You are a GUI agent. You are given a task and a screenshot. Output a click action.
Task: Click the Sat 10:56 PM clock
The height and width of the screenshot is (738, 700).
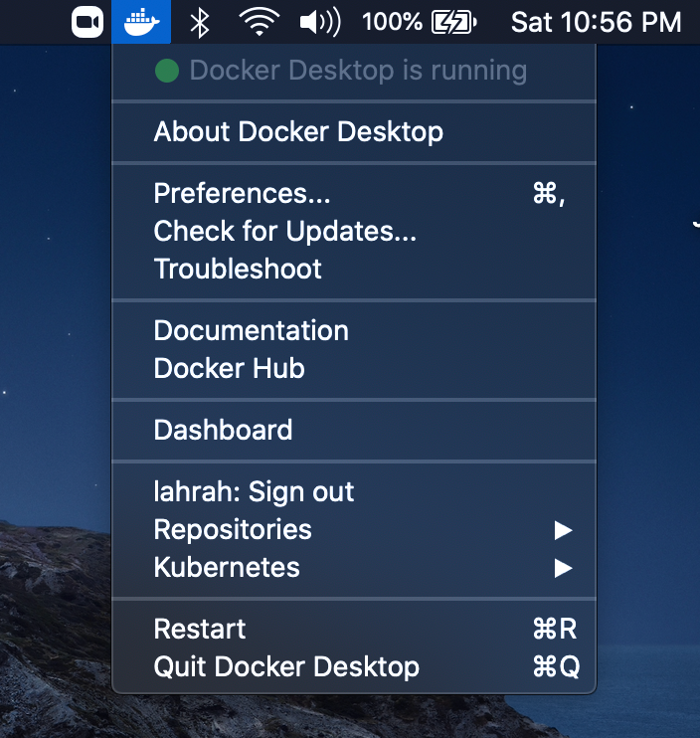click(596, 22)
